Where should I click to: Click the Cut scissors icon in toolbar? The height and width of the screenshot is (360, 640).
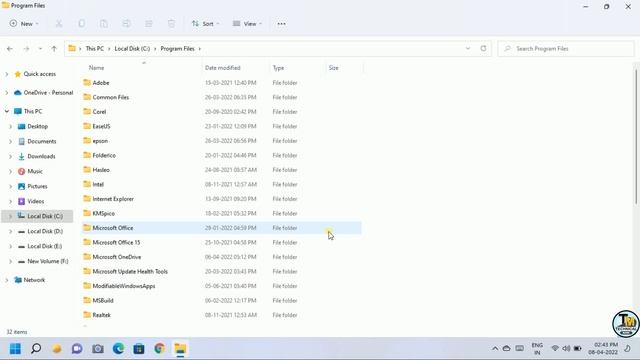59,24
